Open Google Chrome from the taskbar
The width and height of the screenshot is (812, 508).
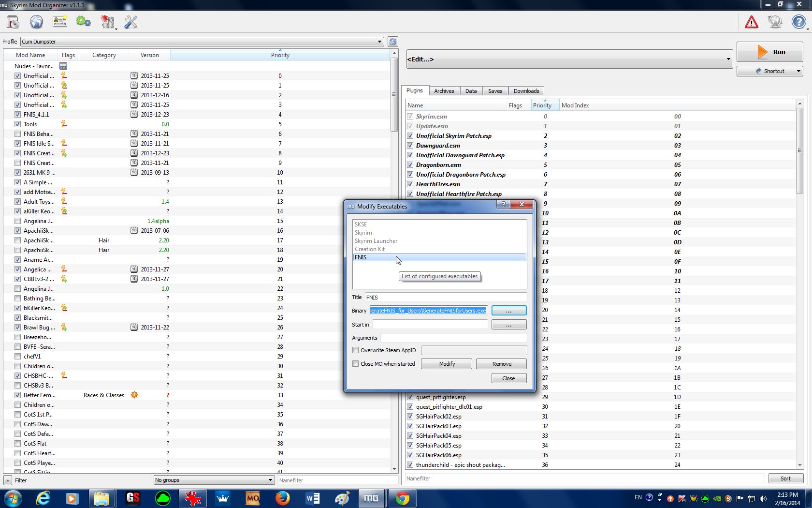point(402,498)
